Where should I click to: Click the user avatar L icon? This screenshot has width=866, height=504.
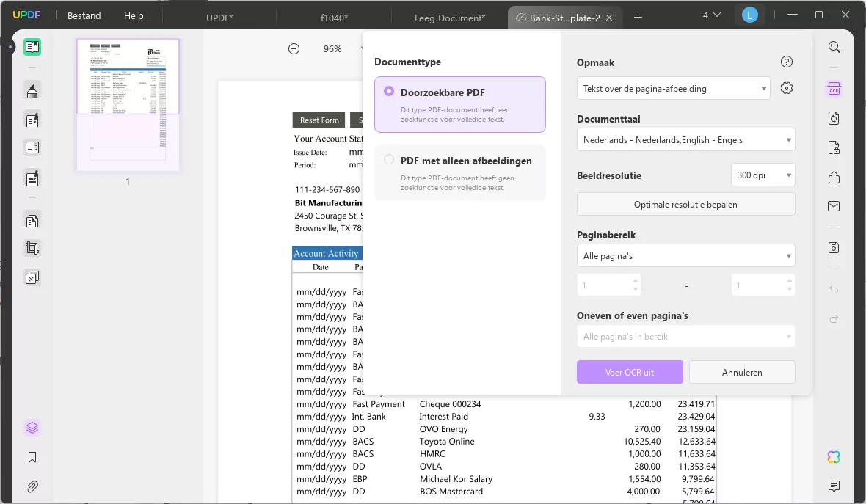(x=749, y=15)
